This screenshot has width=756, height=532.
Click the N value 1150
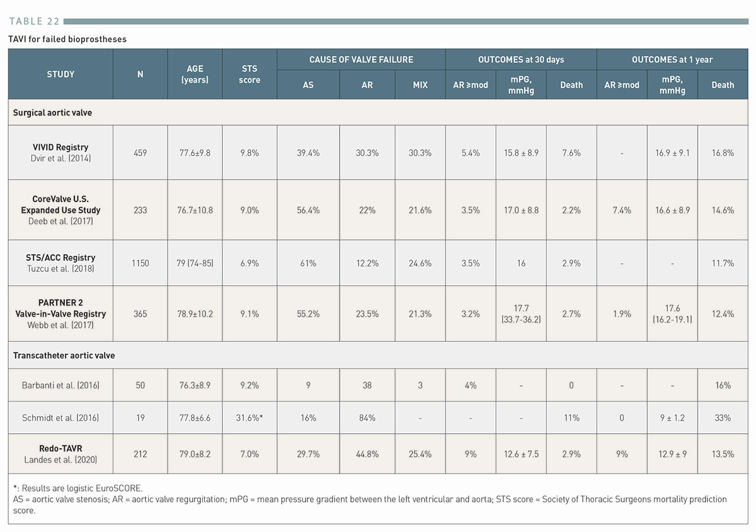tap(140, 263)
